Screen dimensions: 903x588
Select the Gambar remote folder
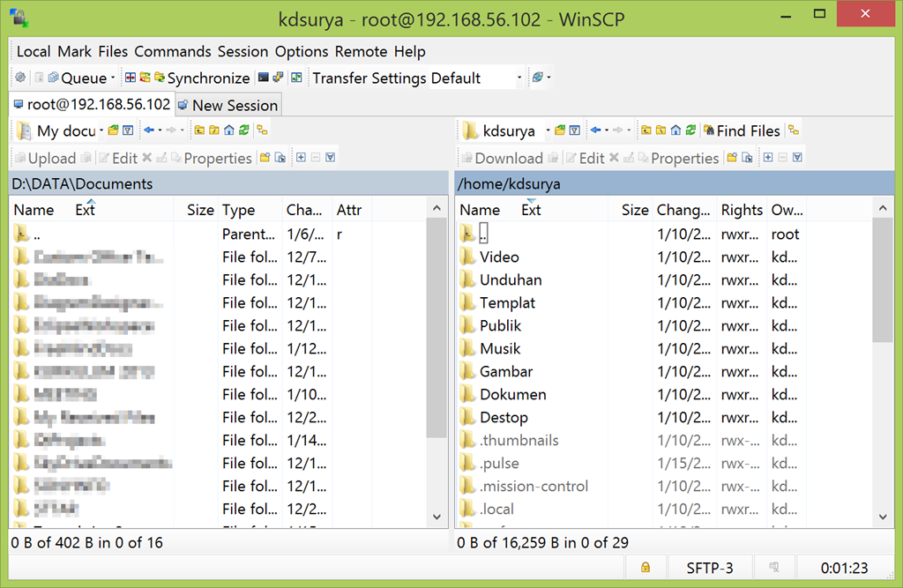click(x=506, y=371)
